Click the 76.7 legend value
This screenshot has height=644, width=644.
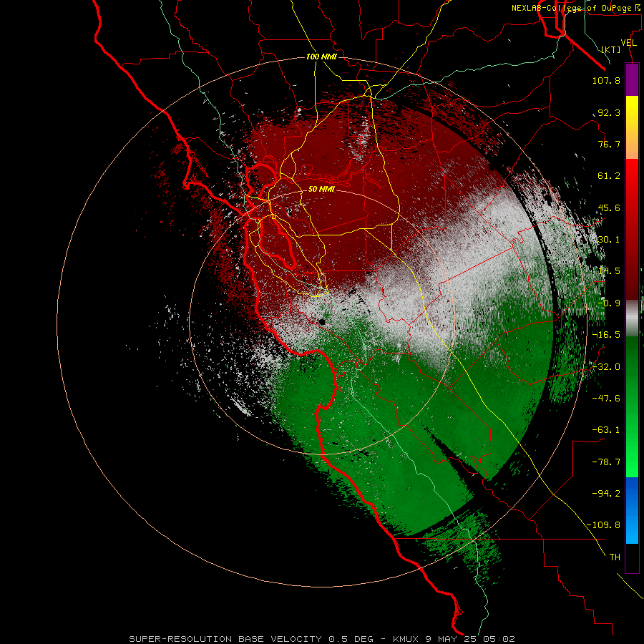point(609,144)
